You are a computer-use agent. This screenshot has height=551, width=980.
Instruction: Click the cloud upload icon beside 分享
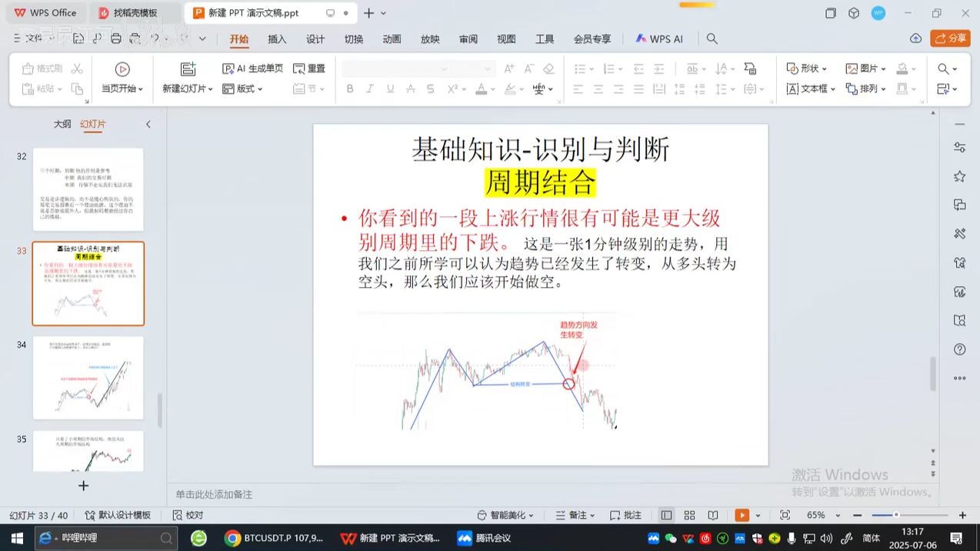click(x=915, y=38)
